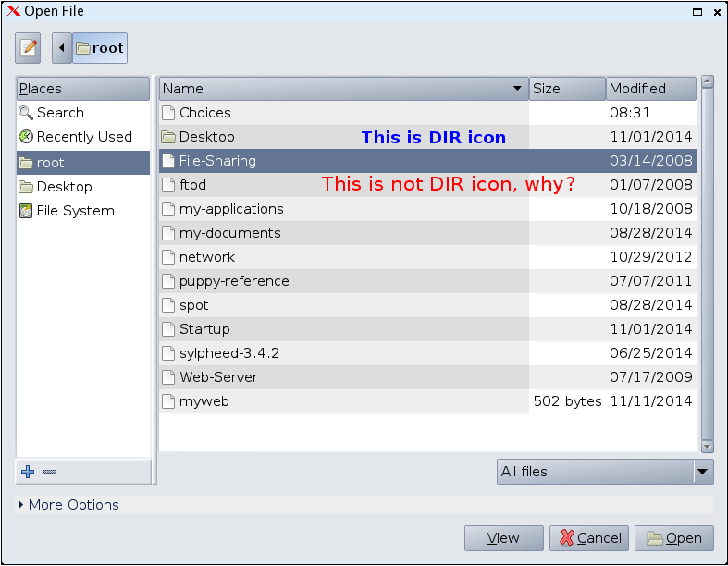
Task: Click the 08:31 modified time
Action: point(630,113)
